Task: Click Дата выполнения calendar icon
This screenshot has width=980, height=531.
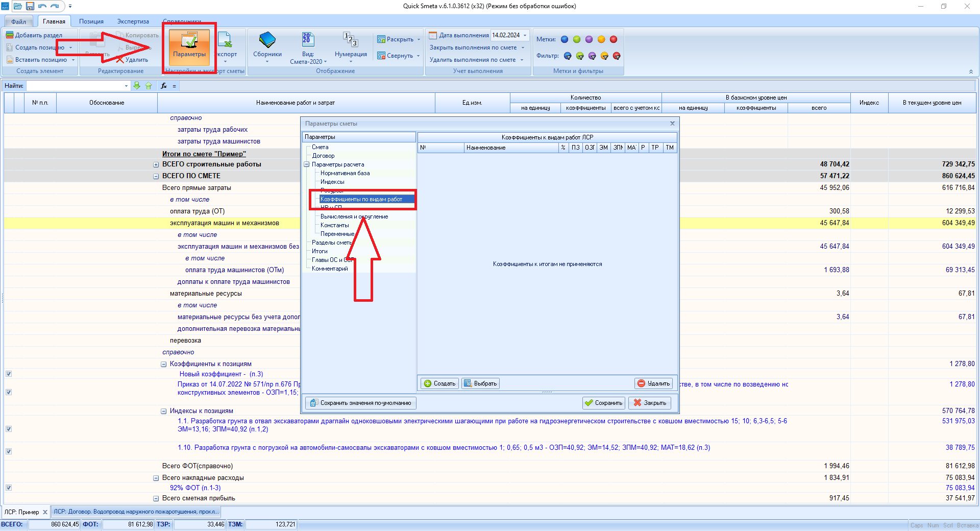Action: (433, 35)
